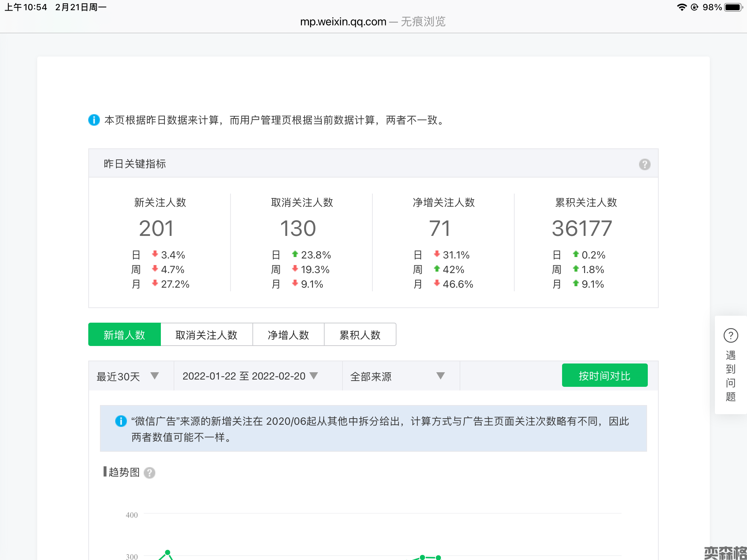The height and width of the screenshot is (560, 747).
Task: Click blue info icon beside 本页根据昨日数据 notice
Action: [94, 120]
